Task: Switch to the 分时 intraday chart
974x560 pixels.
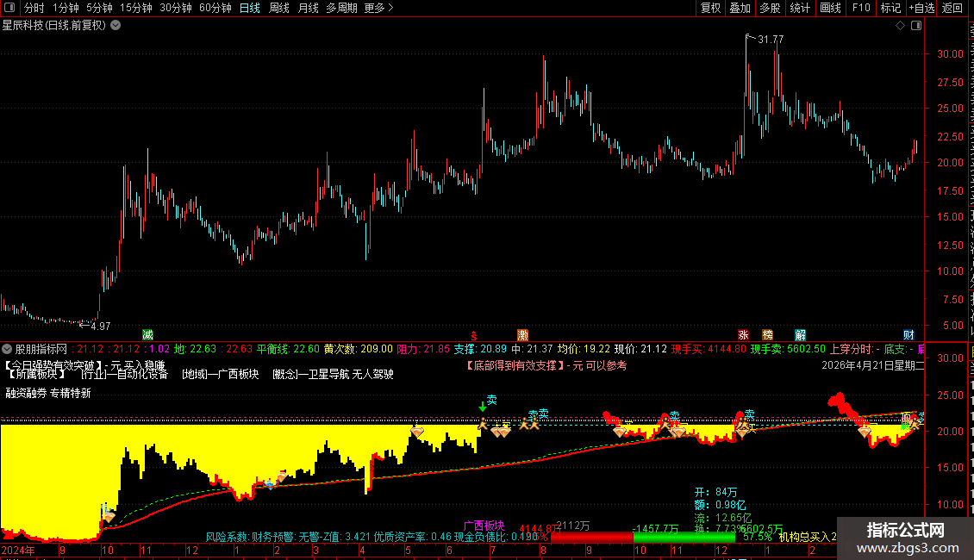Action: [34, 8]
